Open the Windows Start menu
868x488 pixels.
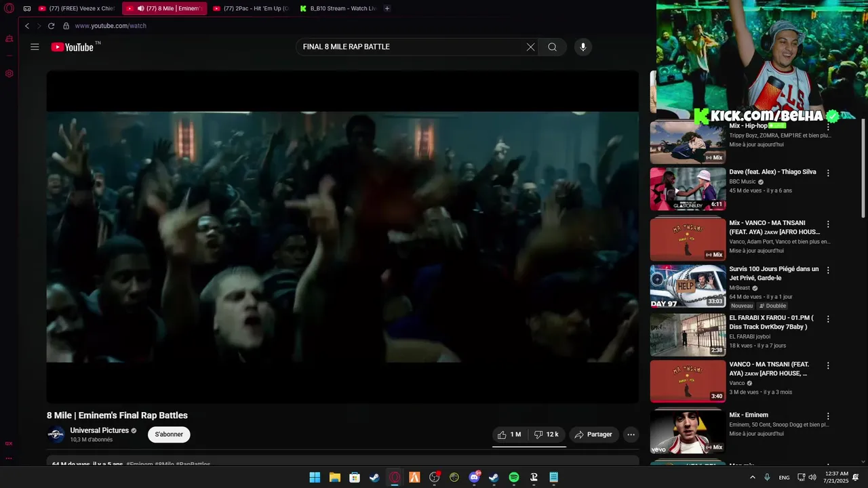point(315,477)
